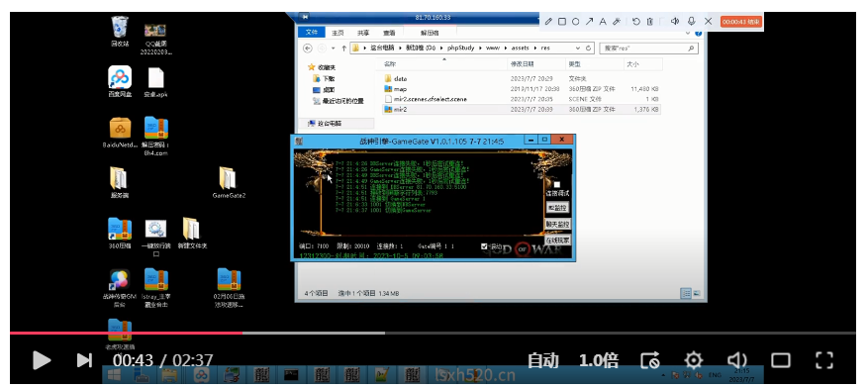
Task: Switch to the 共享 ribbon tab
Action: [363, 33]
